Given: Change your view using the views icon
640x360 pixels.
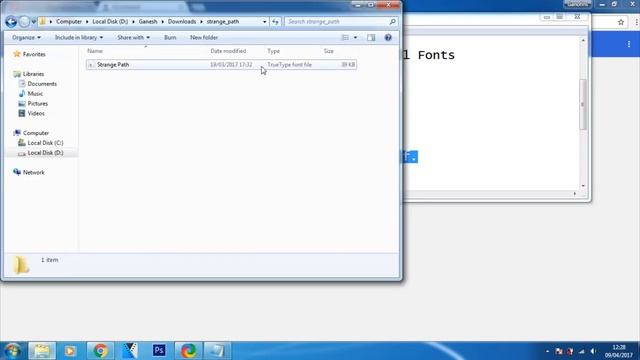Looking at the screenshot, I should click(345, 38).
